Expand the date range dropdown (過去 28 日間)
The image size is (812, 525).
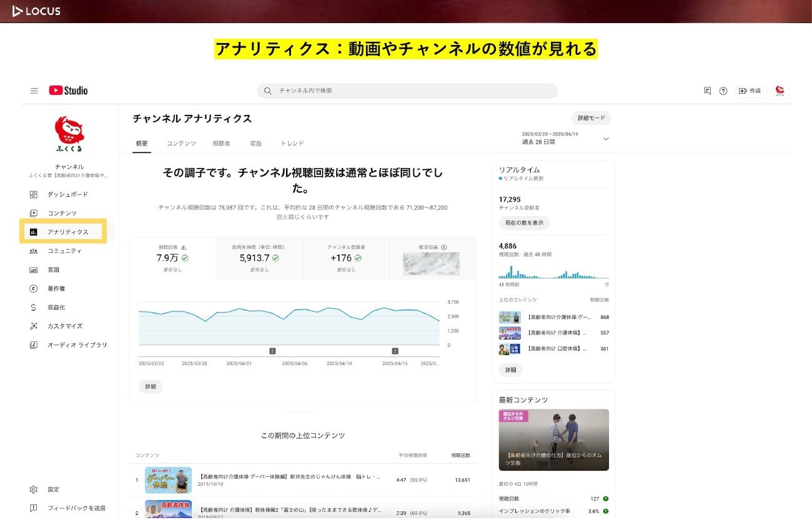click(x=605, y=139)
